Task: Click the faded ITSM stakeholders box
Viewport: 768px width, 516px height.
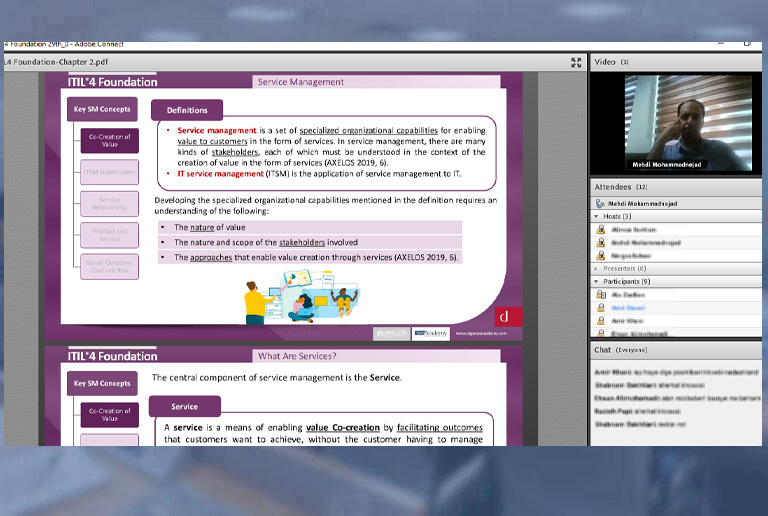Action: click(110, 172)
